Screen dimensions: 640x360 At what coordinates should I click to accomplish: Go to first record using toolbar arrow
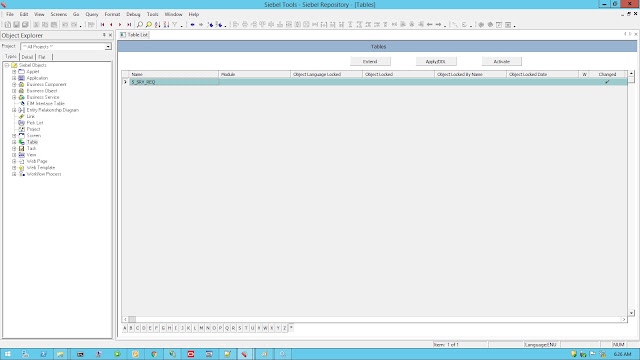click(x=102, y=25)
